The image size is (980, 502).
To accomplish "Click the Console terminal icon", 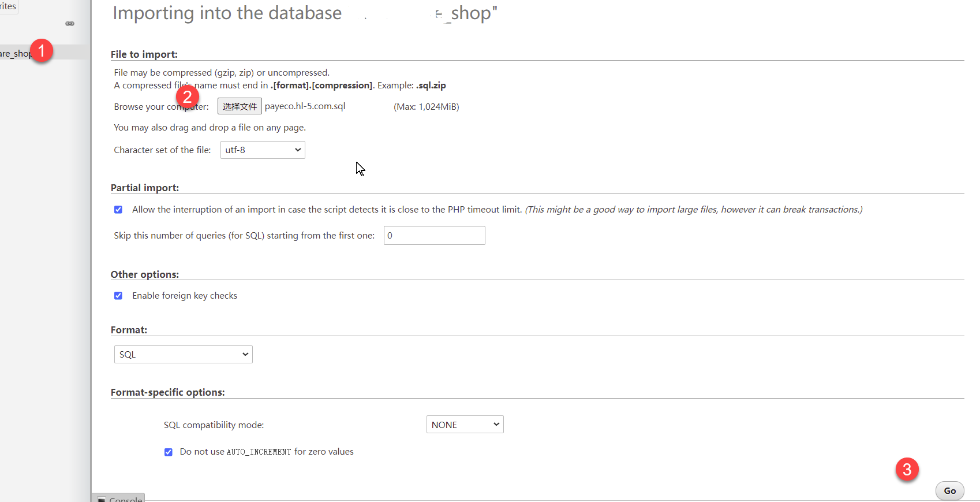I will (x=102, y=499).
